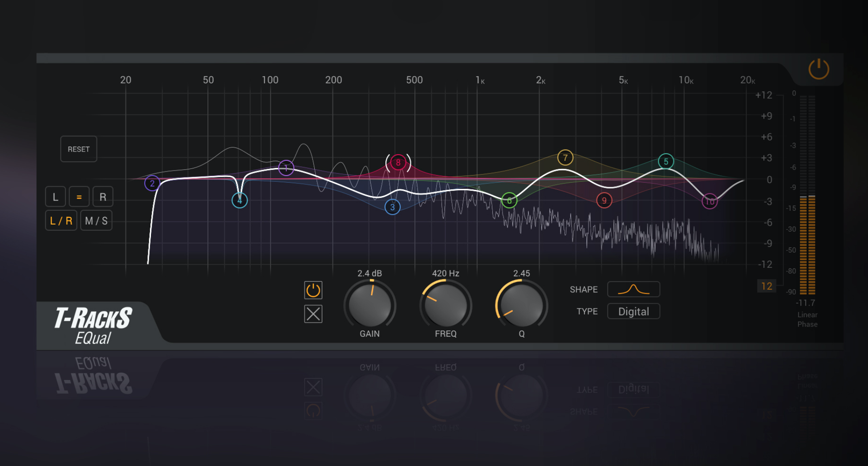Switch to M/S processing mode
The height and width of the screenshot is (466, 868).
click(x=96, y=221)
